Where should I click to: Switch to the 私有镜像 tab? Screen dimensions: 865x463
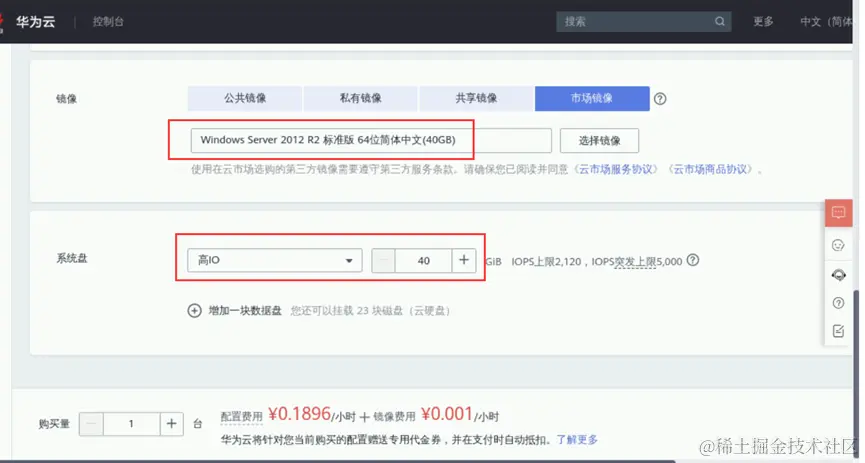pyautogui.click(x=360, y=98)
